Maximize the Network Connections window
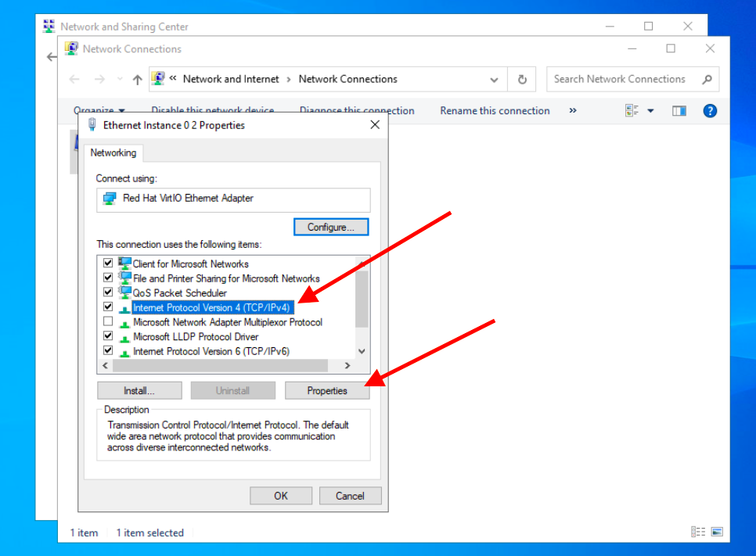 (671, 48)
